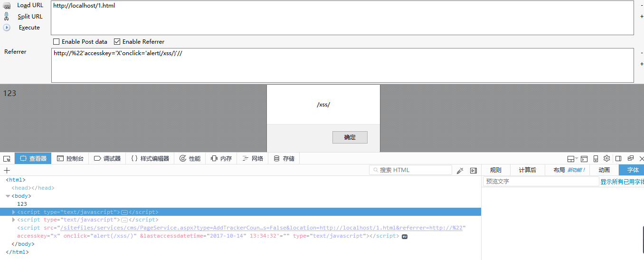The height and width of the screenshot is (260, 644).
Task: Collapse the body node in the tree
Action: point(8,196)
